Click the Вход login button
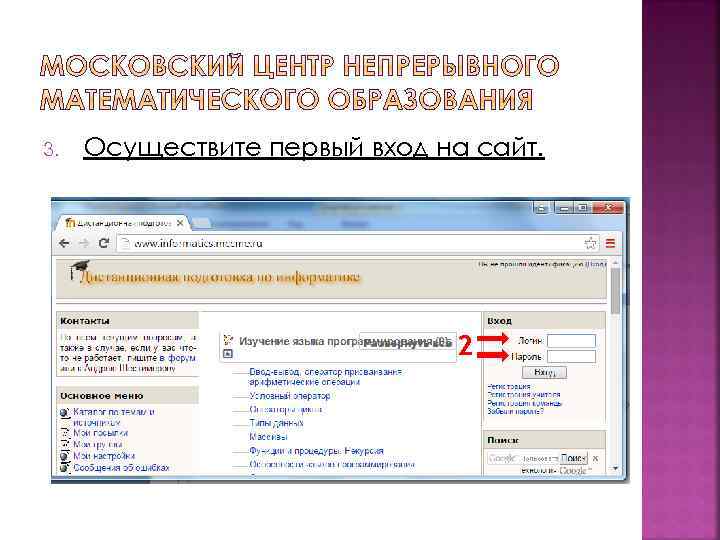The height and width of the screenshot is (540, 720). (545, 372)
